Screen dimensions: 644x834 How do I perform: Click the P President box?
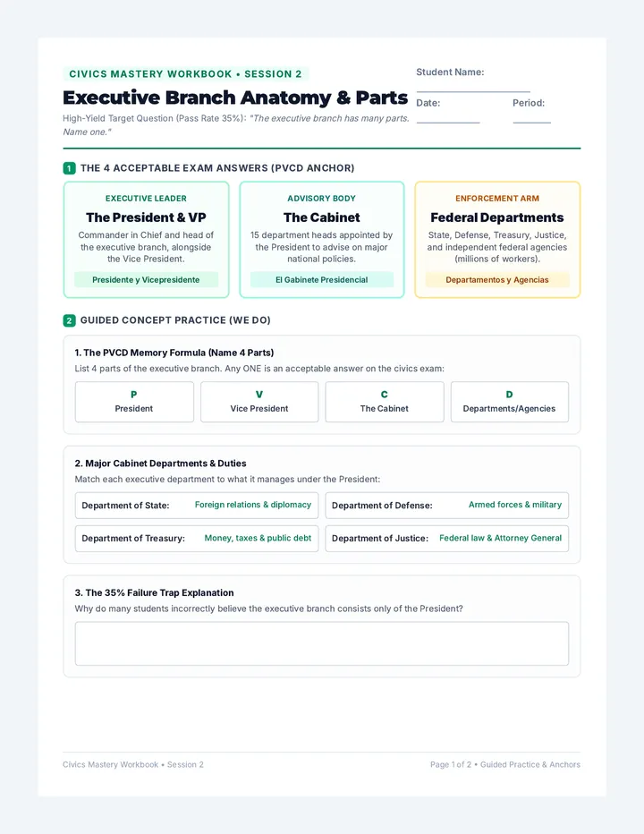[x=134, y=402]
